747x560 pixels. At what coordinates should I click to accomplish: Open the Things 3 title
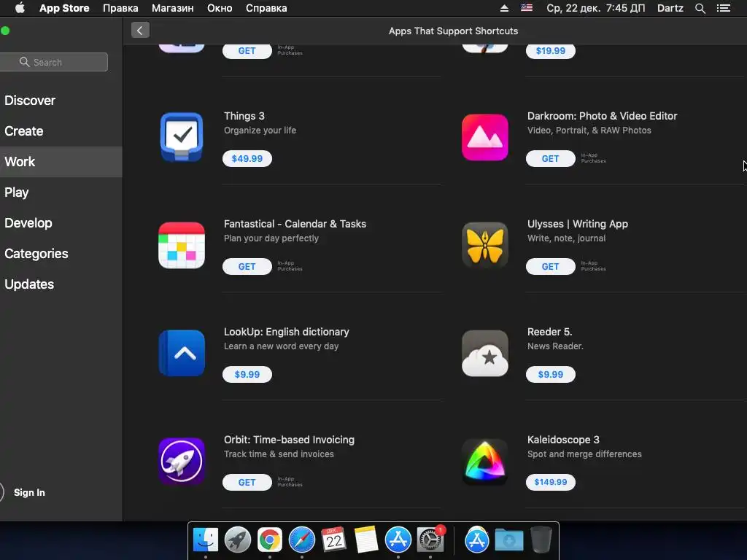point(244,116)
